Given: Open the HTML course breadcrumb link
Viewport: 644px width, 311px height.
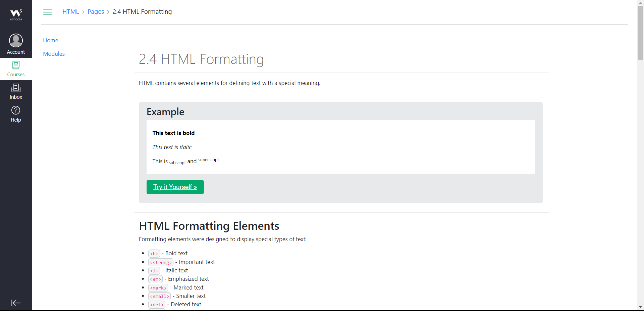Looking at the screenshot, I should (70, 11).
